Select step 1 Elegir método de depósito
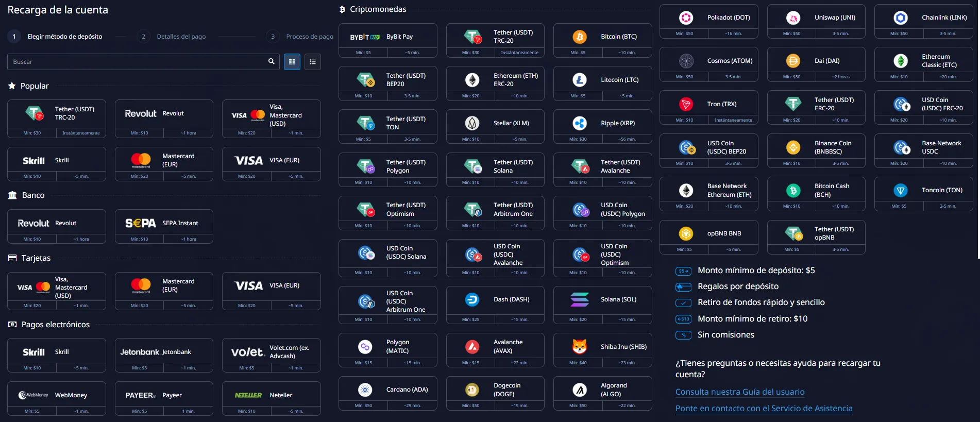Screen dimensions: 980x422 click(x=55, y=37)
